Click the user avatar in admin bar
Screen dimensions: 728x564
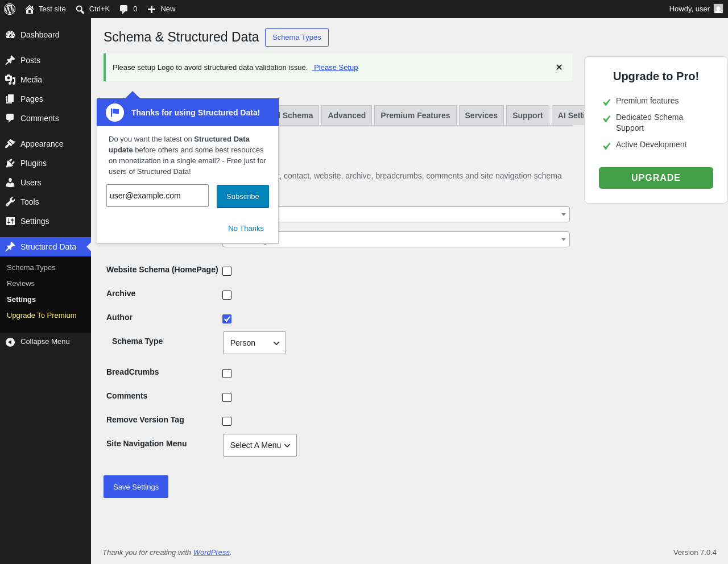[718, 9]
